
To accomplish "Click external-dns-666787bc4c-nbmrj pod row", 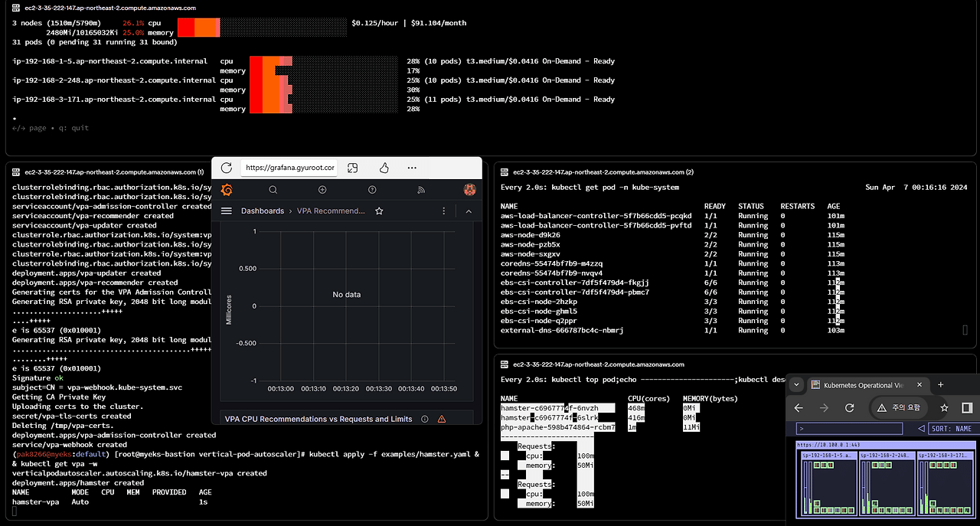I will 672,331.
